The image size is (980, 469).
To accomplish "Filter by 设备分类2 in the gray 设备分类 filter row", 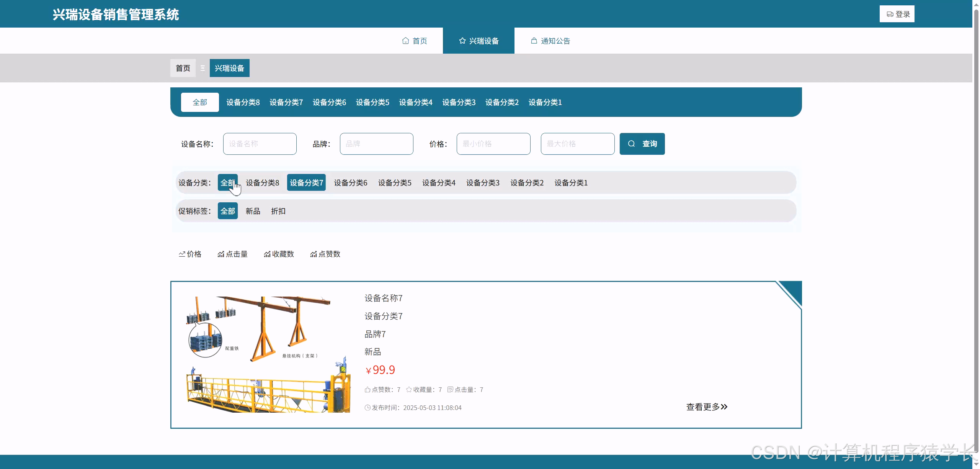I will [x=527, y=182].
